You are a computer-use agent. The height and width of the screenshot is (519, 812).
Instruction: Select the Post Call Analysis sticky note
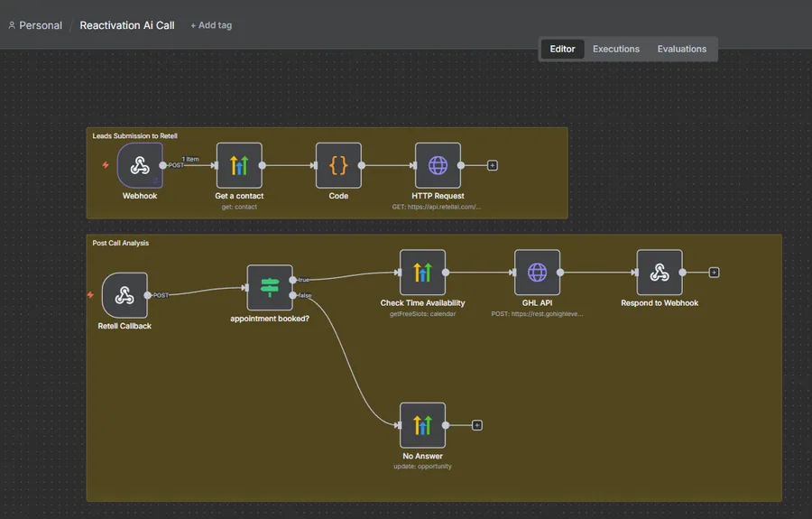120,243
